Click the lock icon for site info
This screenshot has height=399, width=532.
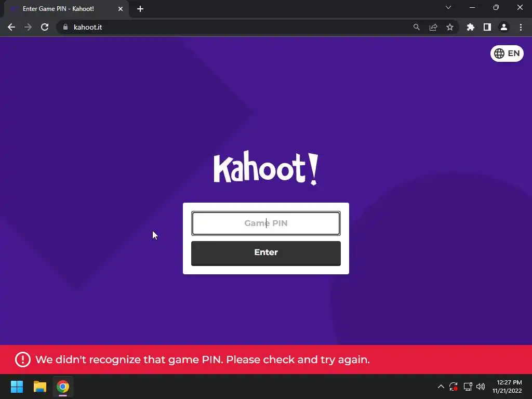(x=65, y=27)
